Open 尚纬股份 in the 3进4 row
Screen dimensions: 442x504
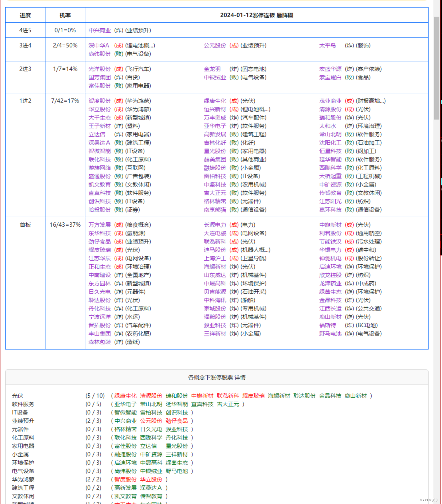tap(100, 54)
